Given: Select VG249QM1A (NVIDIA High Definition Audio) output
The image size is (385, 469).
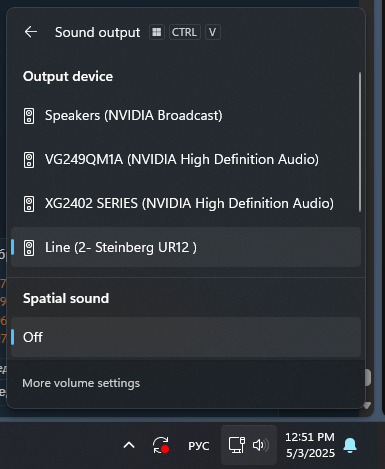Looking at the screenshot, I should click(186, 160).
